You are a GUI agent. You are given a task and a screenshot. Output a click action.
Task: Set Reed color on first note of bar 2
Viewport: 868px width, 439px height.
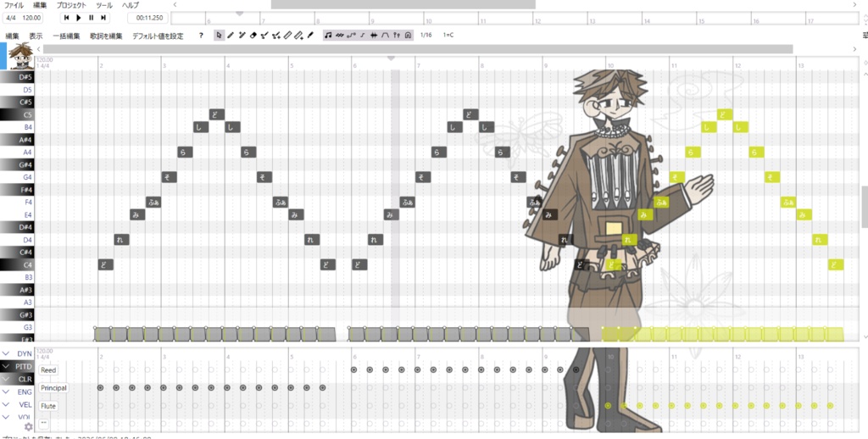(100, 370)
